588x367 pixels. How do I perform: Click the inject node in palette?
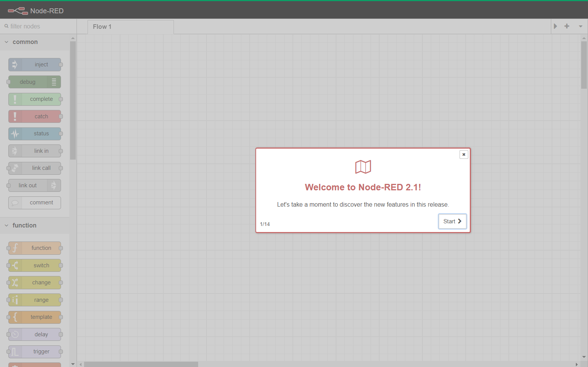(x=35, y=64)
